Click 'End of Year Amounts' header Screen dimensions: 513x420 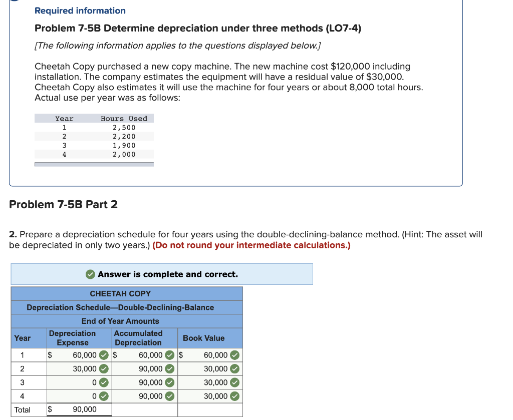click(120, 321)
